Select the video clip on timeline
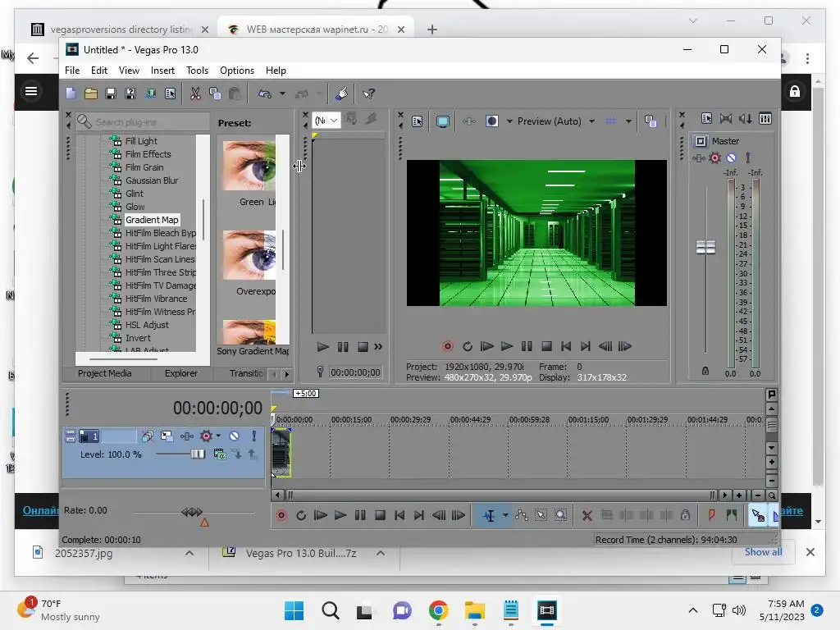This screenshot has width=840, height=630. pos(281,453)
